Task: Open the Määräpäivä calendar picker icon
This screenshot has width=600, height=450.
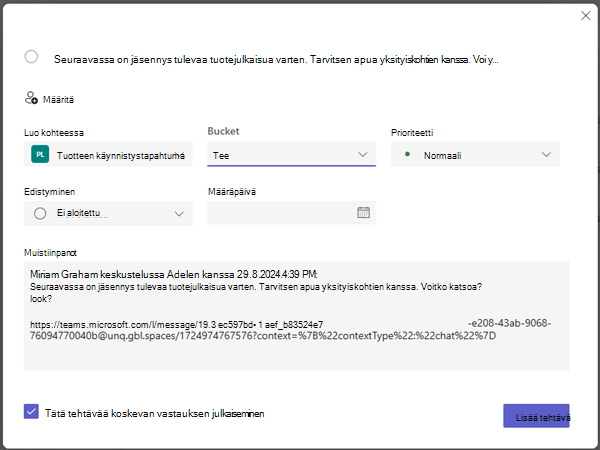Action: pos(363,212)
